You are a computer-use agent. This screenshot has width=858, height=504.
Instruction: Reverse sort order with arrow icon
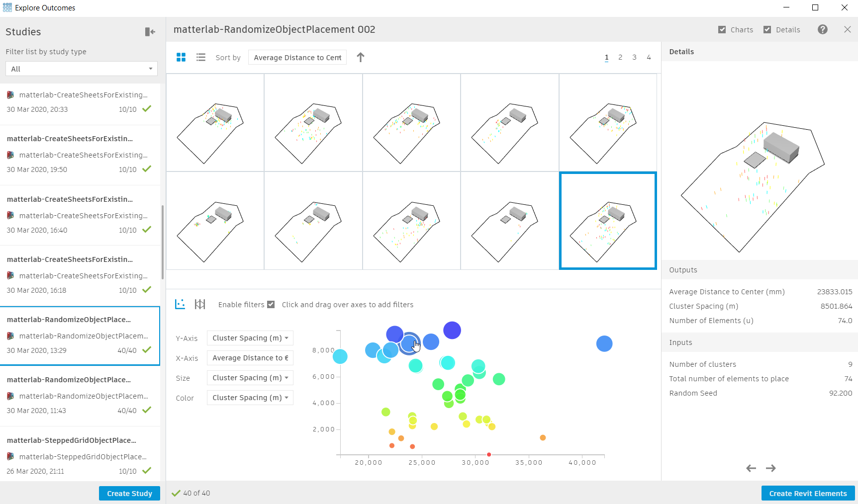pyautogui.click(x=361, y=58)
